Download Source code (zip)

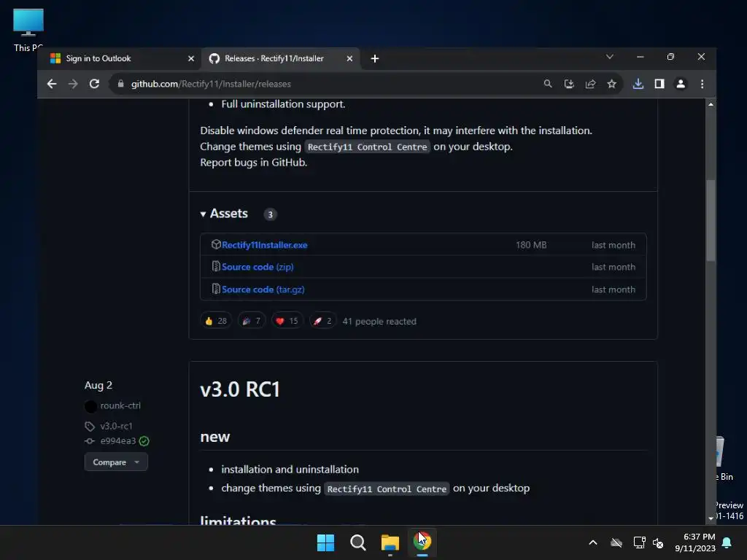click(x=258, y=267)
